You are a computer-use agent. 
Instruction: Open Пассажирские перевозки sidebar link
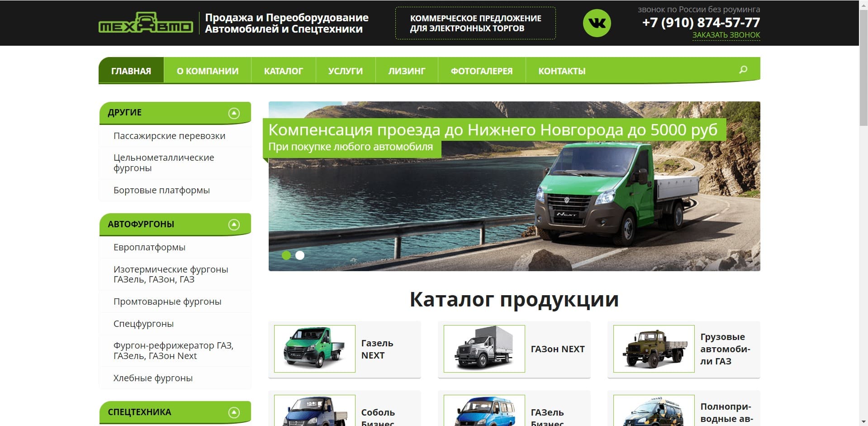(169, 136)
